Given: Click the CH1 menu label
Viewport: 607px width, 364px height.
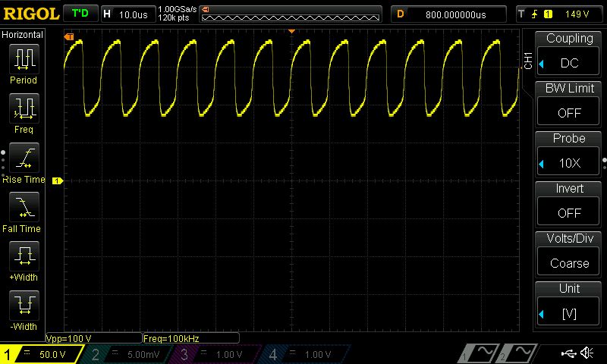Looking at the screenshot, I should [x=528, y=61].
